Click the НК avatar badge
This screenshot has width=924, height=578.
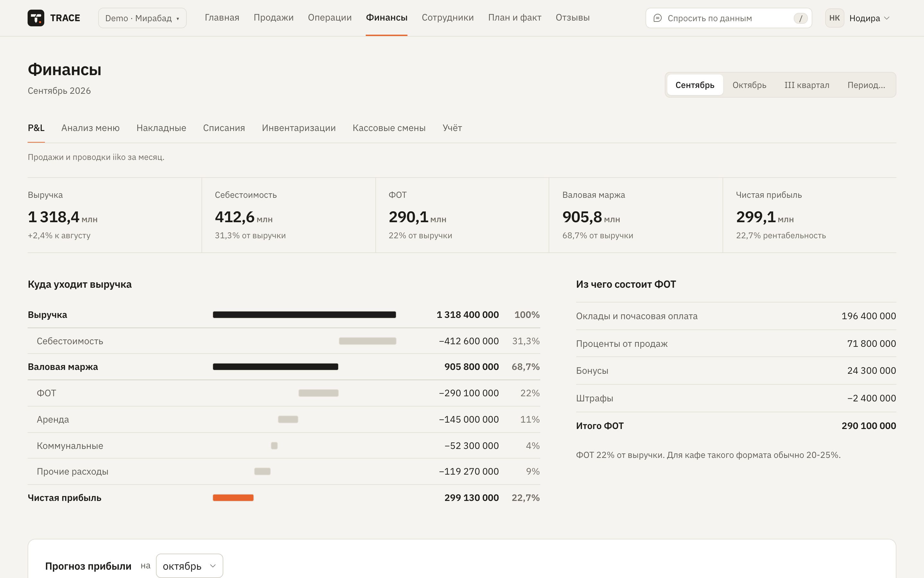click(x=834, y=18)
